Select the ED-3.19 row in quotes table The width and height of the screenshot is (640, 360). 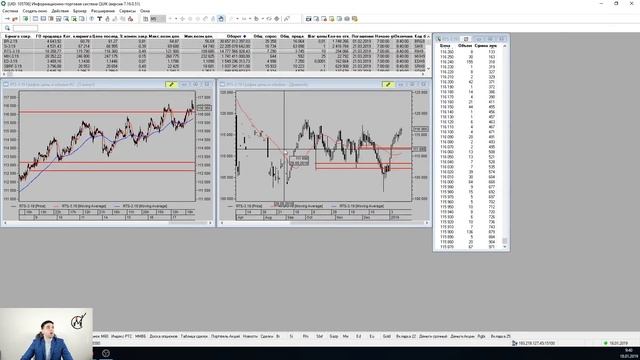click(x=214, y=61)
